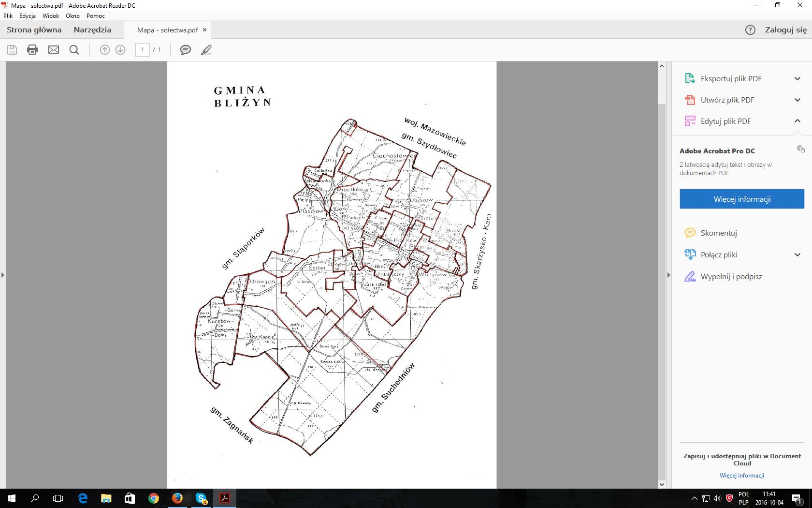Close the Mapa - sołectwa.pdf tab
Image resolution: width=812 pixels, height=508 pixels.
tap(204, 30)
